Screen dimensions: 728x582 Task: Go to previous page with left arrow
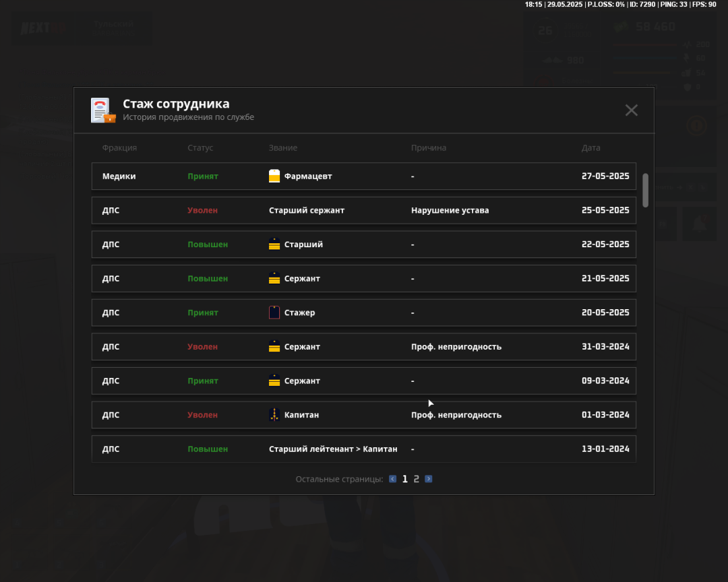point(393,479)
